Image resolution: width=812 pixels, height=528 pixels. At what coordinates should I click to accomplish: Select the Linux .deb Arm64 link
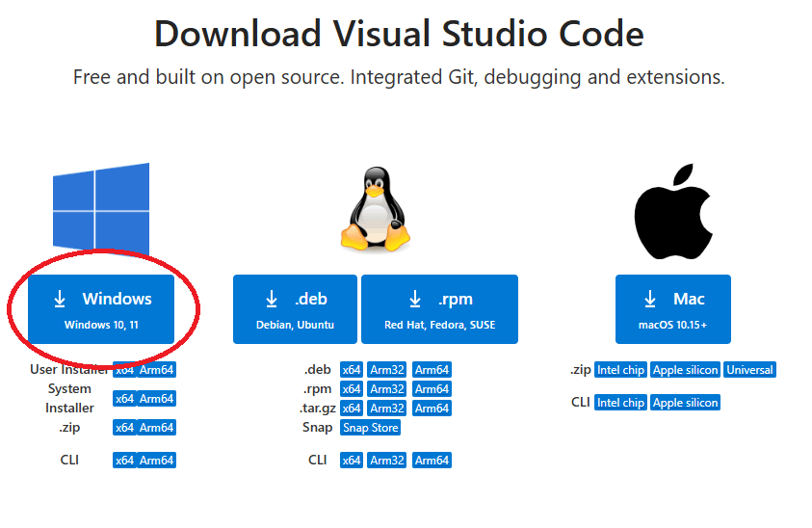click(x=432, y=369)
